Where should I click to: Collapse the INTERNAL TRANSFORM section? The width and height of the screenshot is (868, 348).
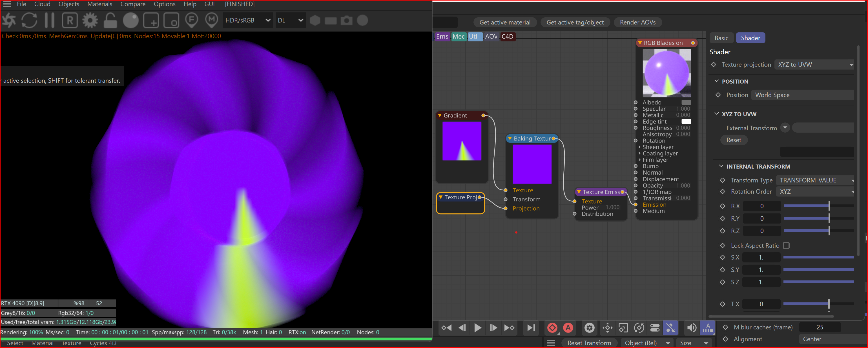click(x=721, y=166)
